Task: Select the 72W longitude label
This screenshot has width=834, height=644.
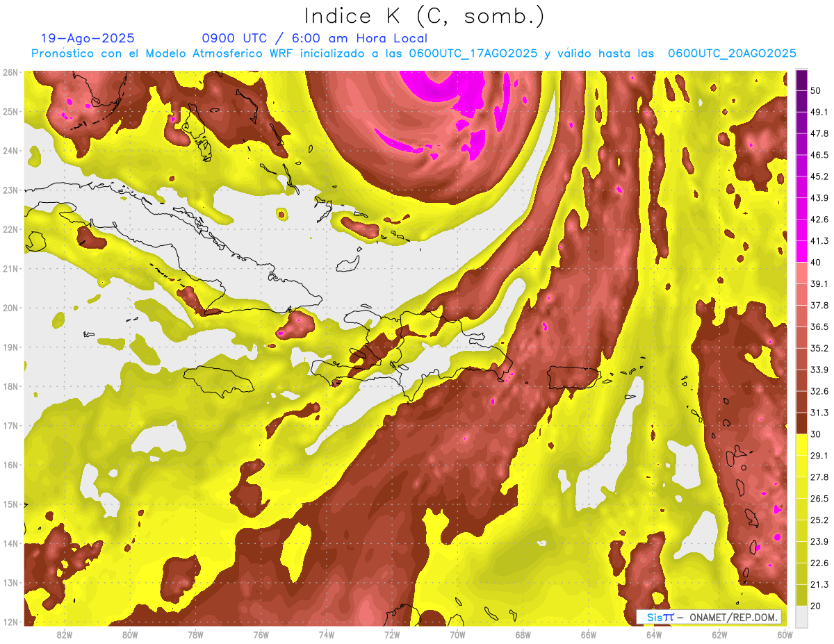Action: (x=392, y=634)
